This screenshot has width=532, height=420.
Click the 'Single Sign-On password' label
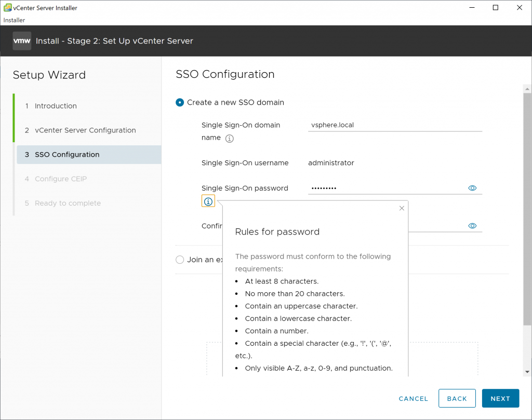tap(245, 188)
